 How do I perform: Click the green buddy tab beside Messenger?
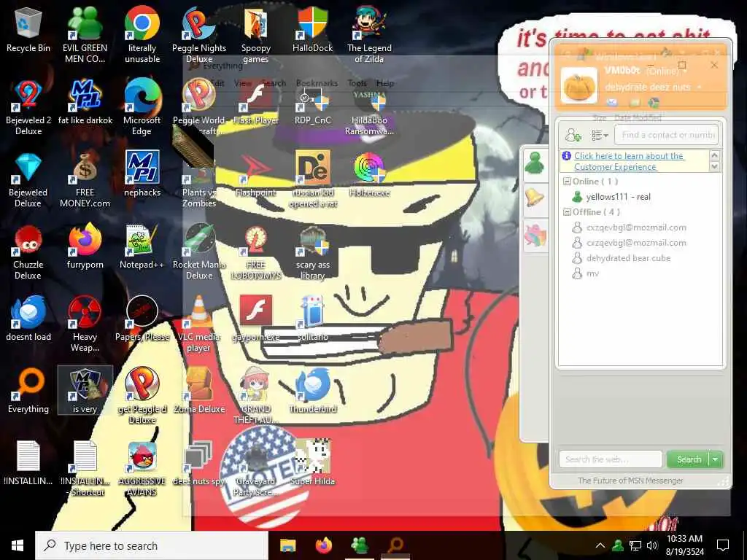pos(535,163)
